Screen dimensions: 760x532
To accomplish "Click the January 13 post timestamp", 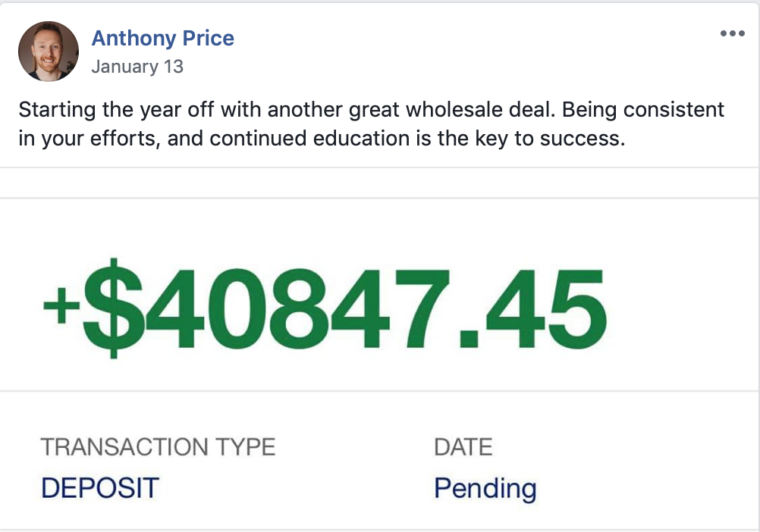I will (137, 67).
